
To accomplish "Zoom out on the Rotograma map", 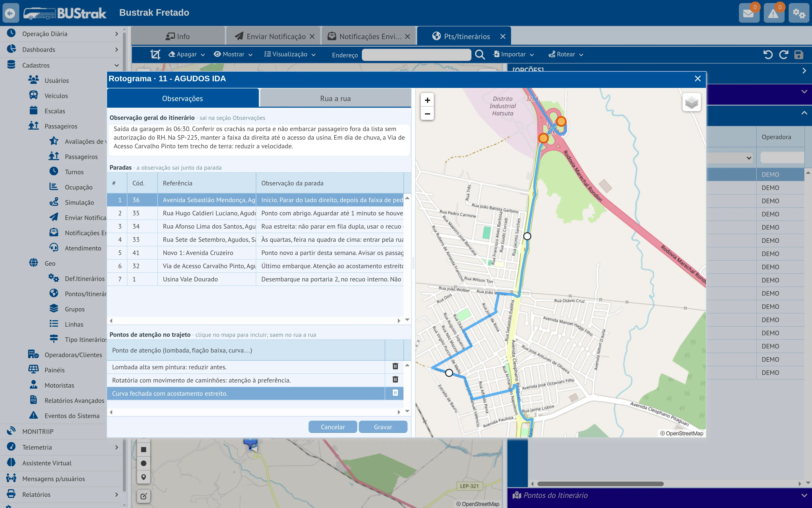I will click(427, 114).
